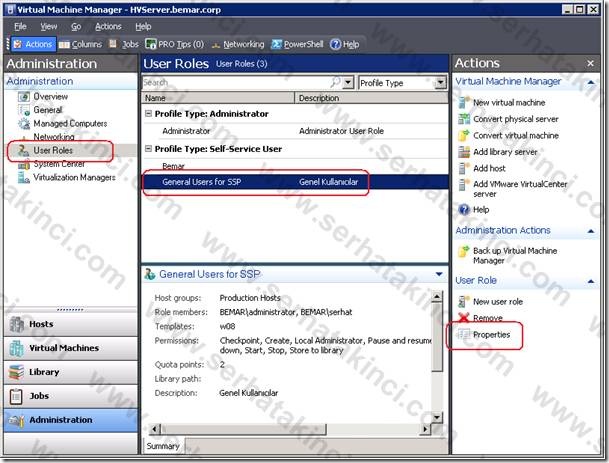Image resolution: width=609 pixels, height=463 pixels.
Task: Select the Administrator user role row
Action: click(x=295, y=131)
